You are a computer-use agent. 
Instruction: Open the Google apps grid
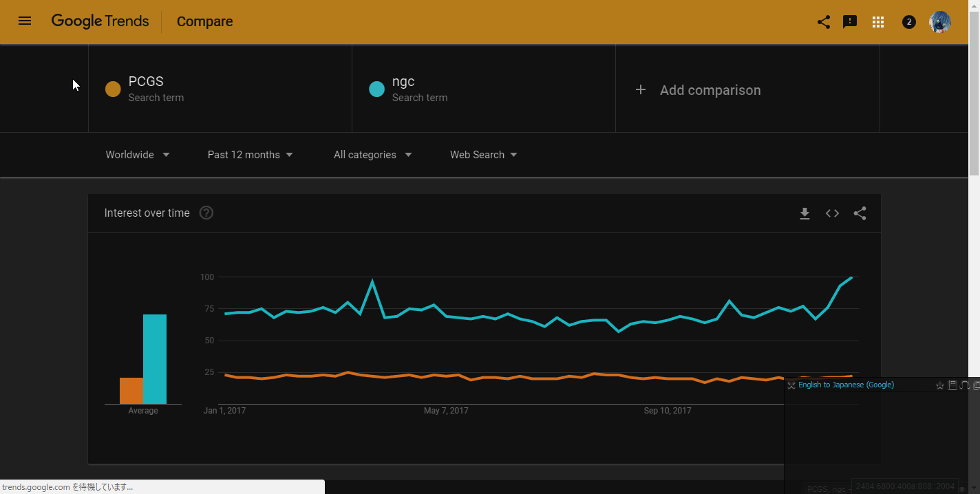[877, 22]
